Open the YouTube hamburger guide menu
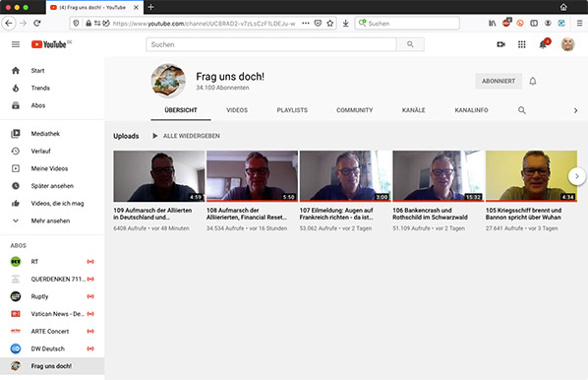 point(16,44)
